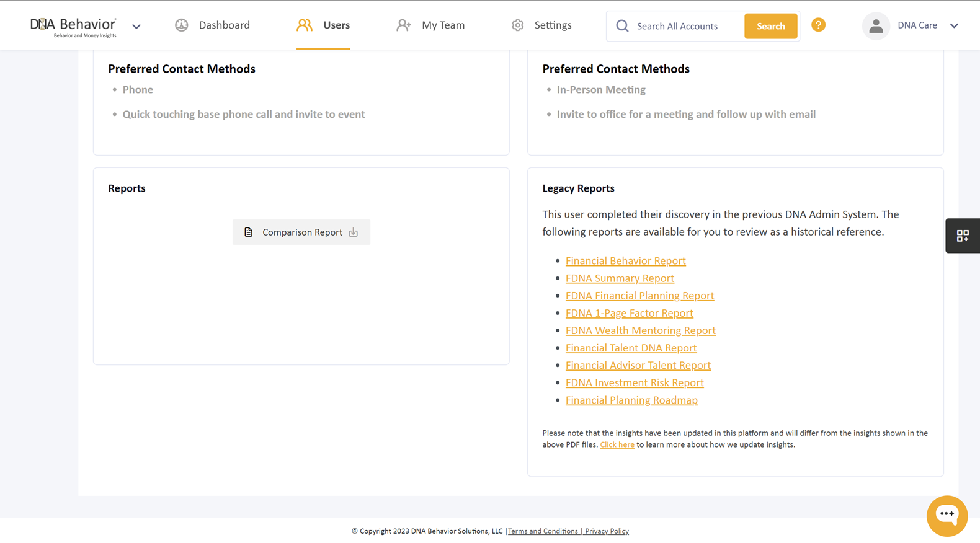Click the Comparison Report document icon
The height and width of the screenshot is (543, 980).
249,232
